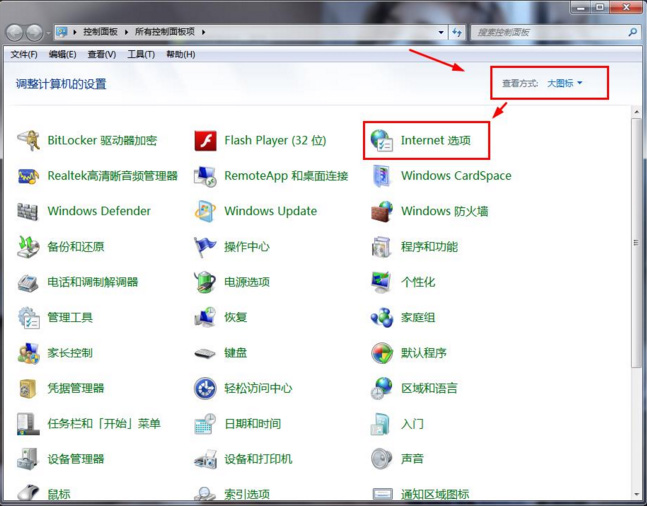Click the refresh button beside address bar
Viewport: 647px width, 507px height.
point(457,32)
